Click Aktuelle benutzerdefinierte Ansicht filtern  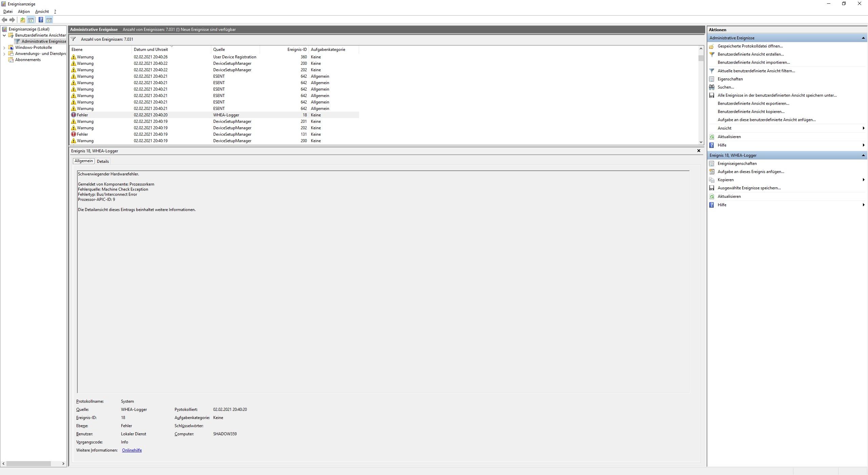tap(756, 71)
